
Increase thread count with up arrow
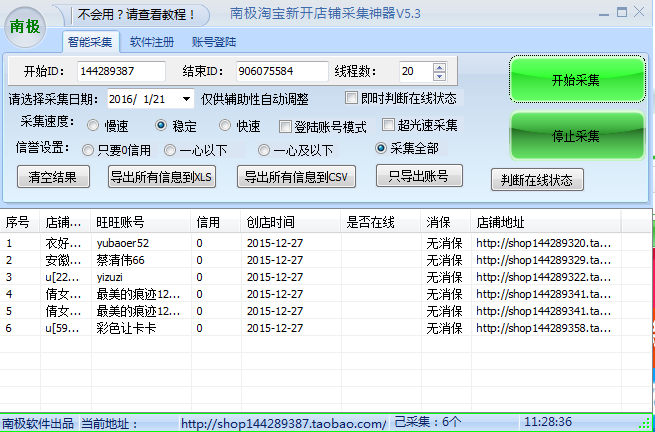439,67
